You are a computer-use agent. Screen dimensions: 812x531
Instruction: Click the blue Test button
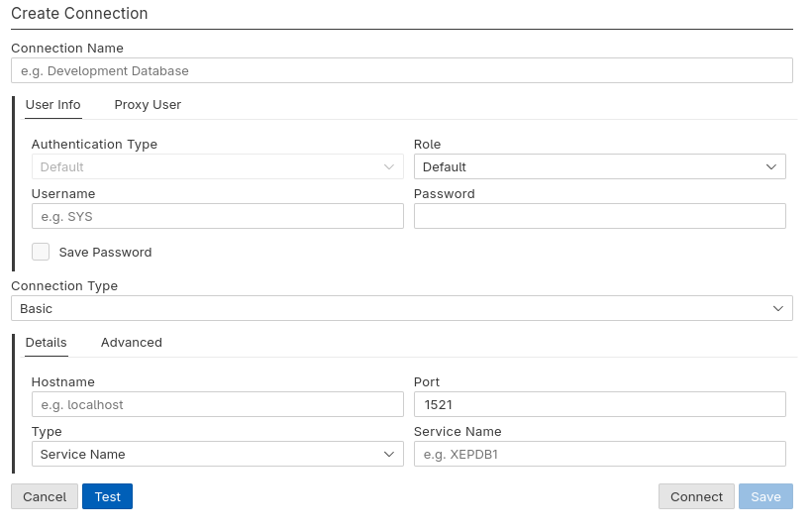pyautogui.click(x=107, y=496)
